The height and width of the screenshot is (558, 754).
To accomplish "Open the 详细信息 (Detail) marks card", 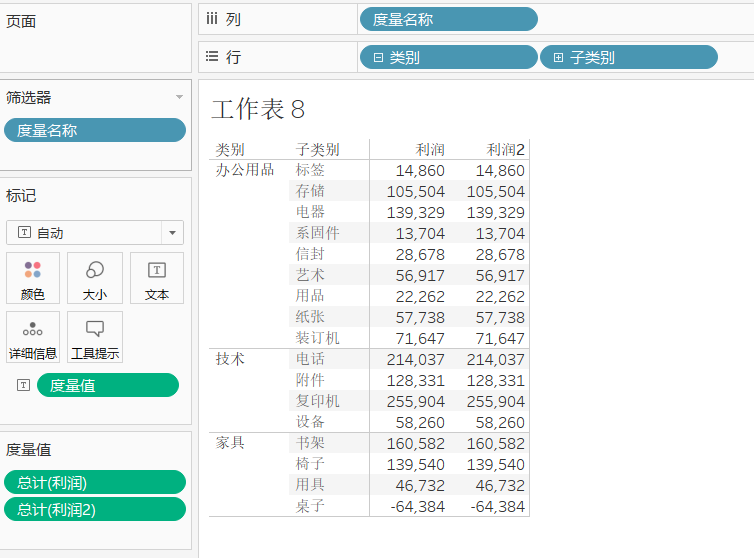I will (x=33, y=337).
